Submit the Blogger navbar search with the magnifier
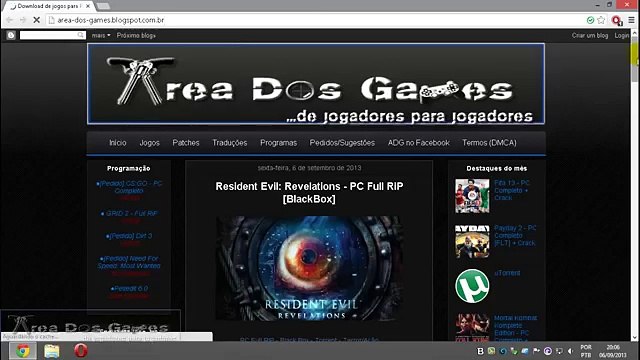640x360 pixels. click(x=81, y=36)
